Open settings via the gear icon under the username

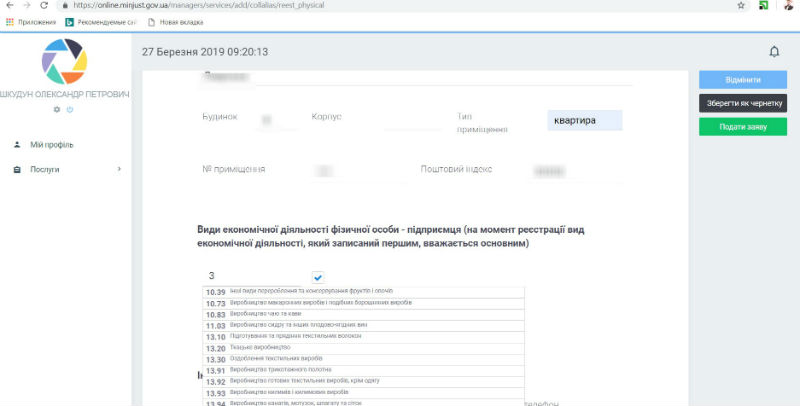pyautogui.click(x=57, y=109)
